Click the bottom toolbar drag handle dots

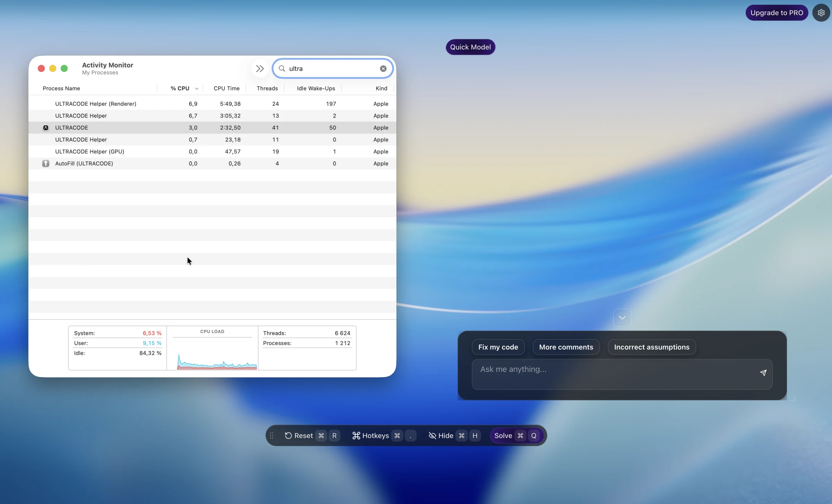[x=271, y=436]
